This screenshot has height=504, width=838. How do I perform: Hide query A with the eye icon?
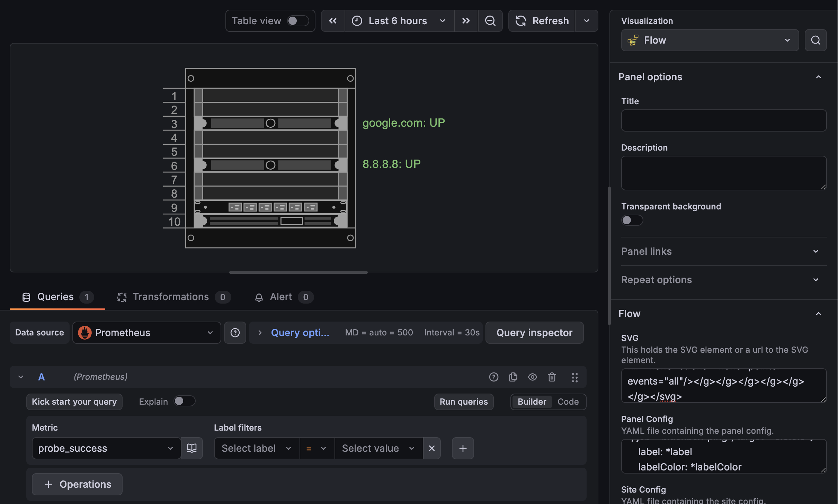[x=532, y=377]
